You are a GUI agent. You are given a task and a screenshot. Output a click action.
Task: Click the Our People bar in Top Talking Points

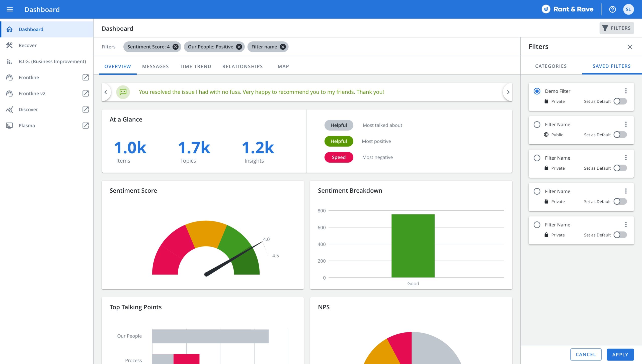click(x=210, y=336)
